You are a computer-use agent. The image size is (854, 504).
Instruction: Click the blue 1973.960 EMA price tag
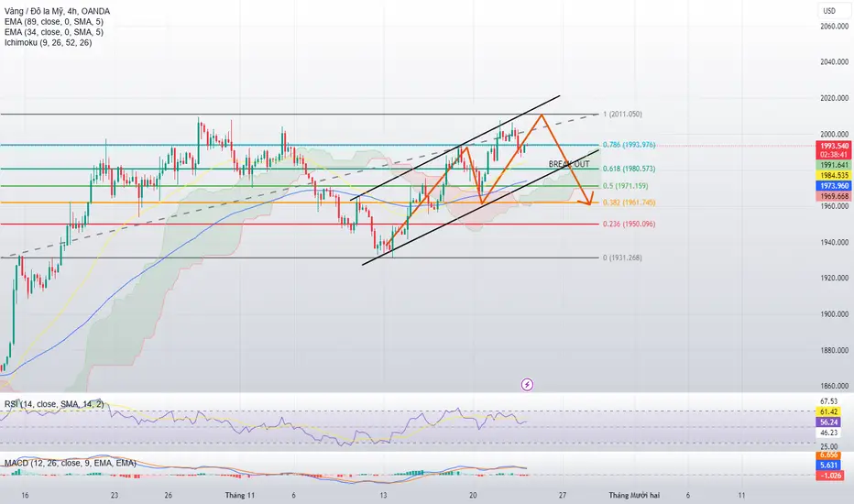tap(834, 186)
